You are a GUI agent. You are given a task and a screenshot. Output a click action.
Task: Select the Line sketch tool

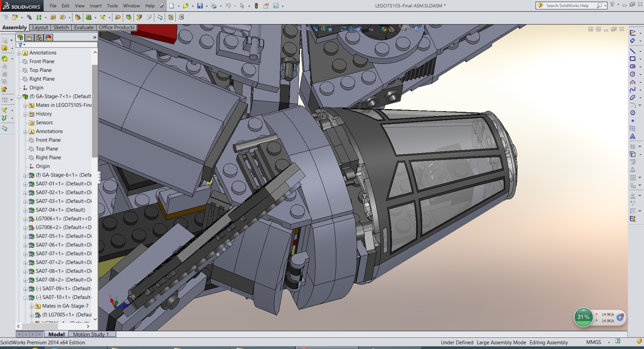click(633, 51)
